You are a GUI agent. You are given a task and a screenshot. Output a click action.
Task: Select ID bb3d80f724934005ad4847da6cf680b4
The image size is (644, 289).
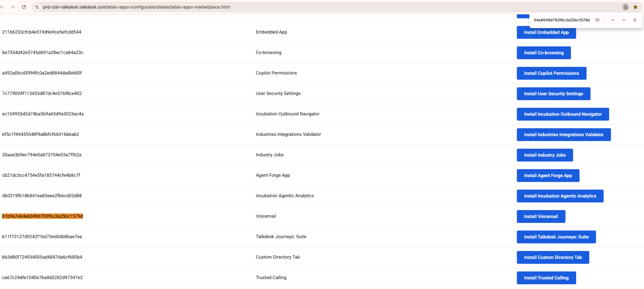tap(42, 257)
